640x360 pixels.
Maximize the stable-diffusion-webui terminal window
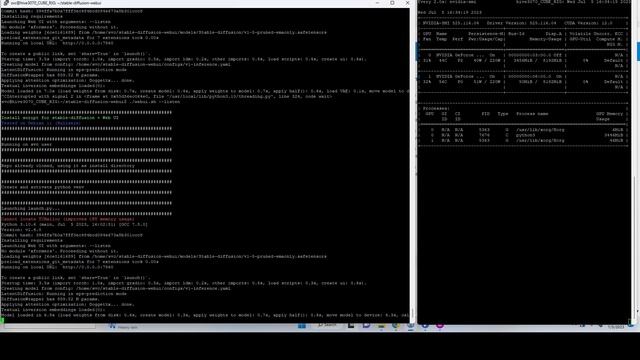(392, 2)
